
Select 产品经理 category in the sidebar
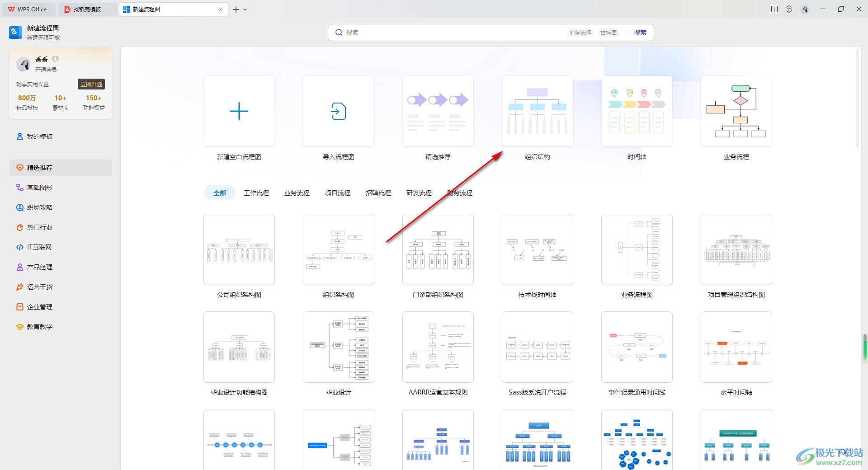coord(61,267)
